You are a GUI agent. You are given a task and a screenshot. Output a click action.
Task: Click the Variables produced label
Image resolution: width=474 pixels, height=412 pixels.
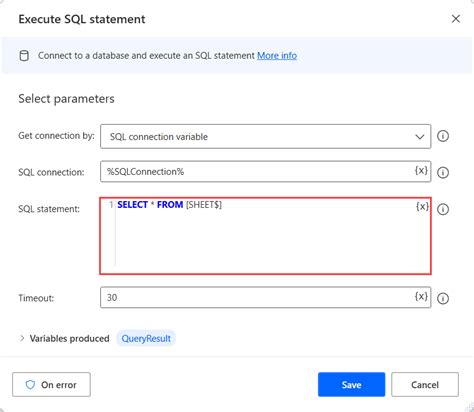(x=69, y=339)
